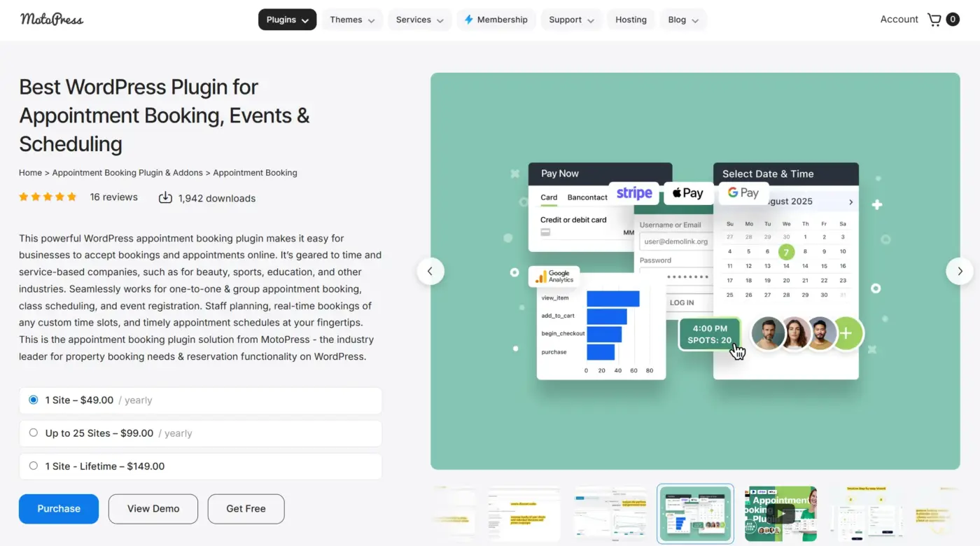Open the shopping cart icon
980x546 pixels.
pos(934,20)
